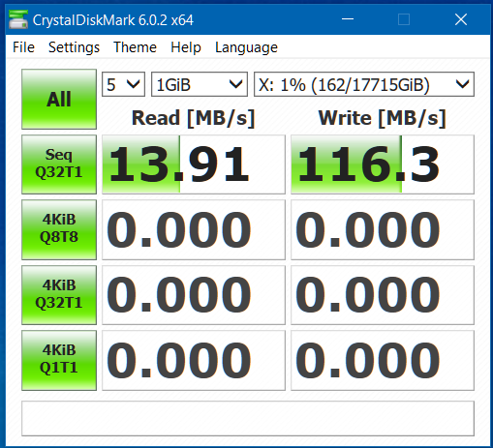Expand the X: drive selection dropdown
The height and width of the screenshot is (448, 493).
(364, 84)
